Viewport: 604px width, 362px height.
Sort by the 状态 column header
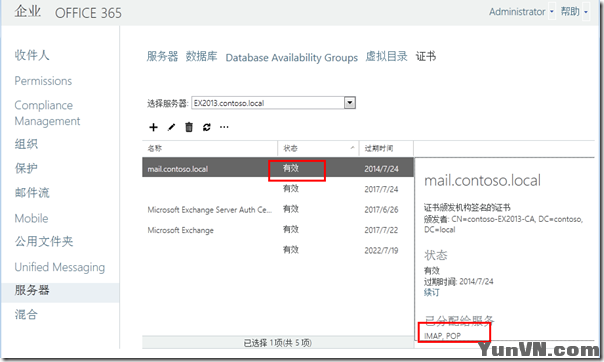pos(318,148)
